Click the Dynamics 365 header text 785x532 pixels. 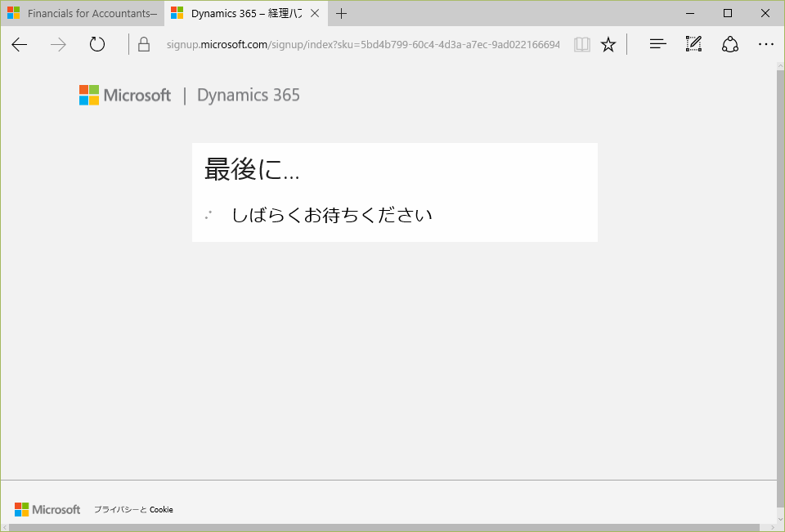[x=249, y=95]
